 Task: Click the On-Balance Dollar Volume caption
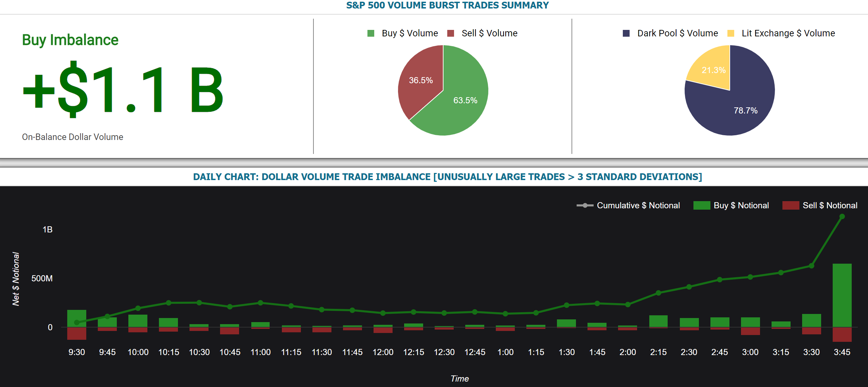tap(73, 137)
